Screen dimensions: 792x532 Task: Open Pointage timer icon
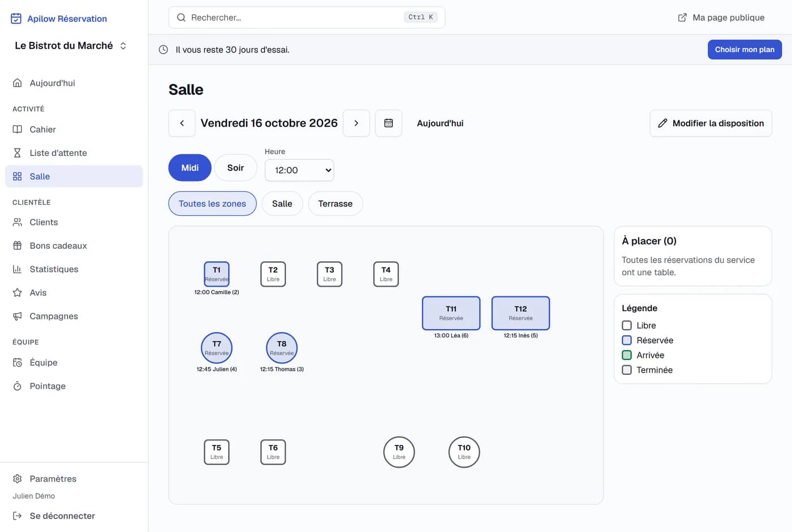point(18,386)
